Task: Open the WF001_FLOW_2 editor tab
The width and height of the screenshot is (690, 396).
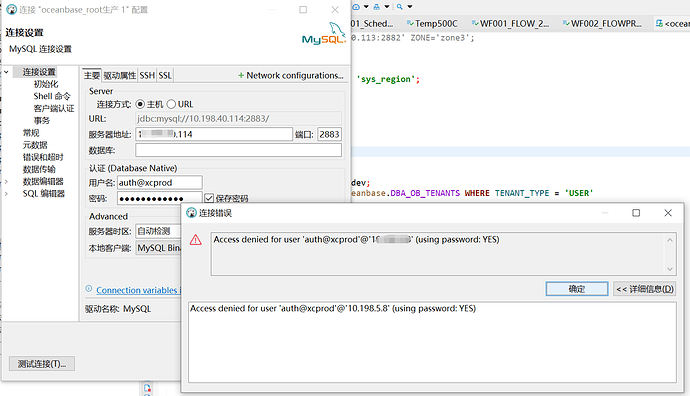Action: [510, 23]
